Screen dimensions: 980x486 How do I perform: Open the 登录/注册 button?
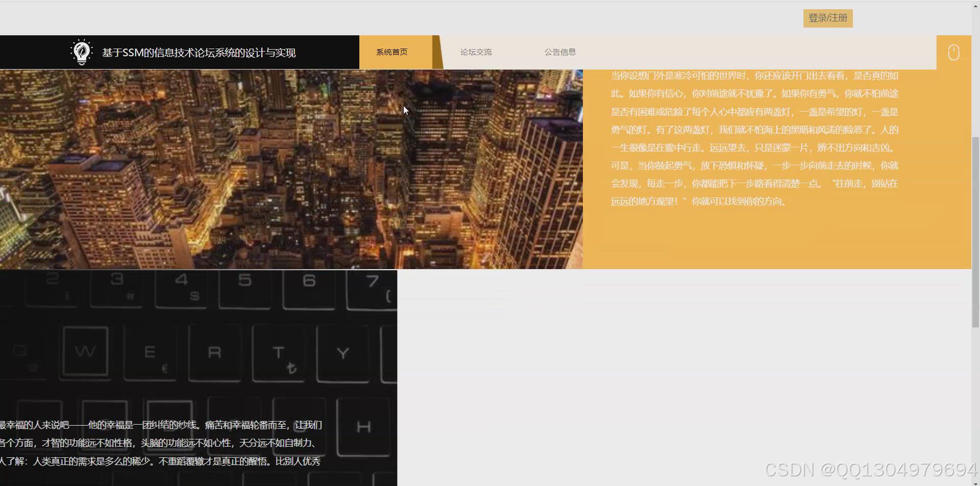(x=828, y=18)
